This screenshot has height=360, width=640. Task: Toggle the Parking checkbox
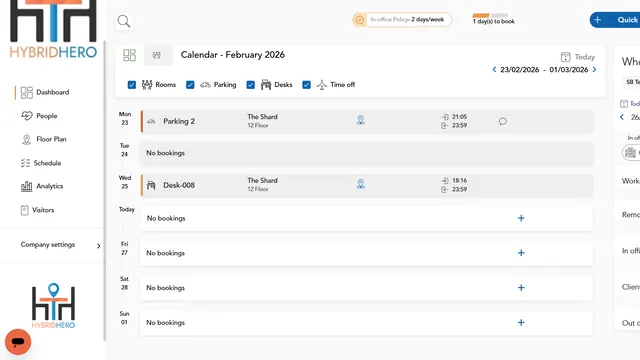[x=190, y=84]
